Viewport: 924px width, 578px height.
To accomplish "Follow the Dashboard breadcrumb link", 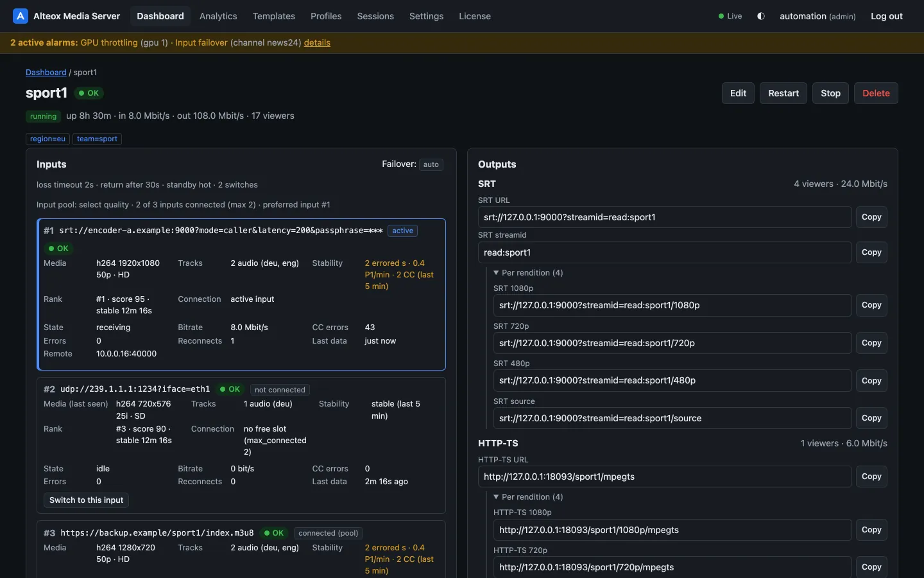I will click(x=46, y=73).
